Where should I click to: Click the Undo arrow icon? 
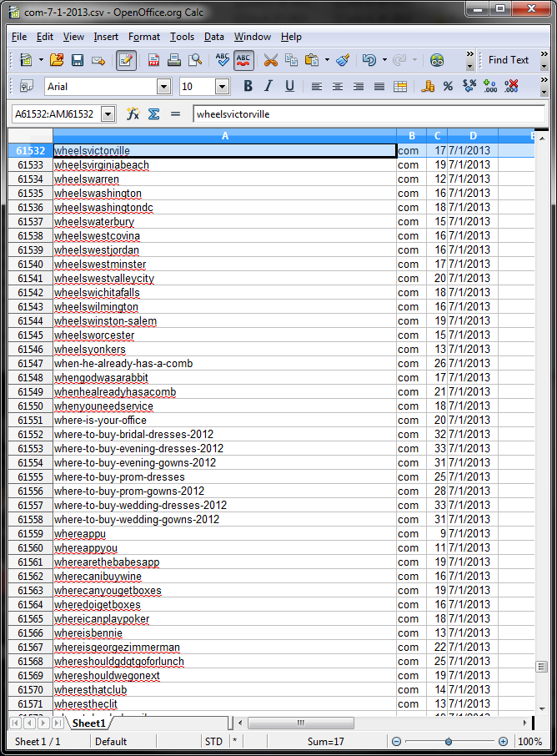pos(369,60)
